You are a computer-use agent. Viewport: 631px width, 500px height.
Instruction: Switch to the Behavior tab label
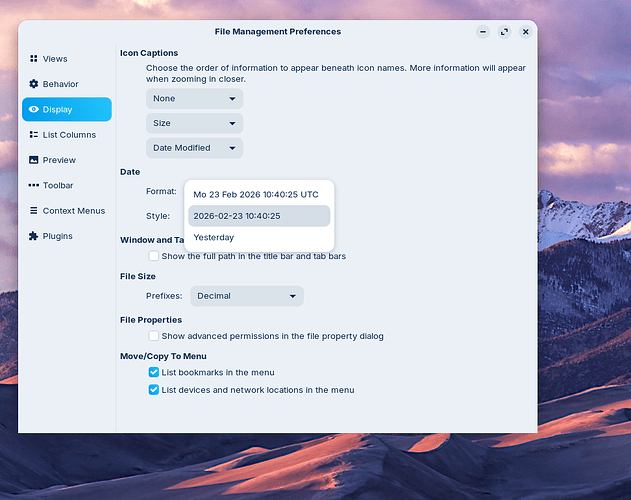60,84
